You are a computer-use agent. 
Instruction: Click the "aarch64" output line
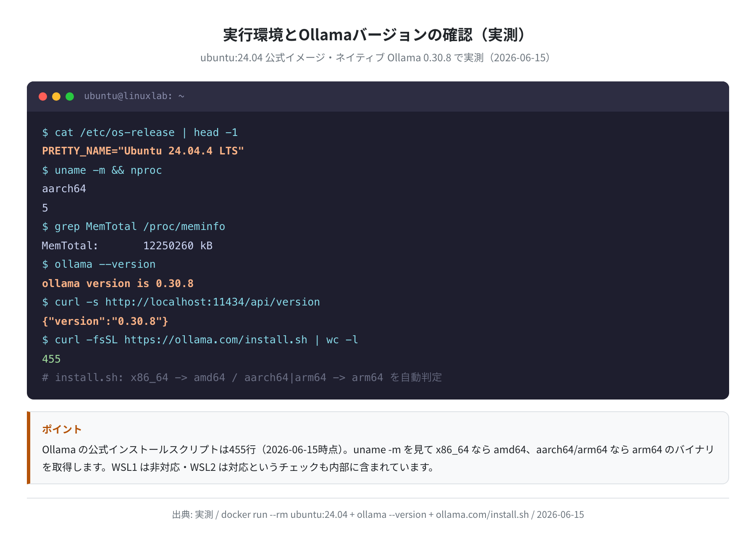[64, 189]
